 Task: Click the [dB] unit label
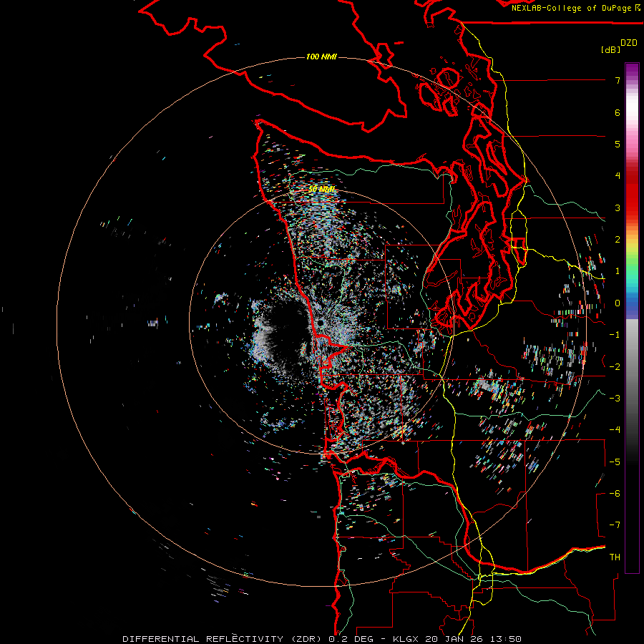pyautogui.click(x=611, y=49)
